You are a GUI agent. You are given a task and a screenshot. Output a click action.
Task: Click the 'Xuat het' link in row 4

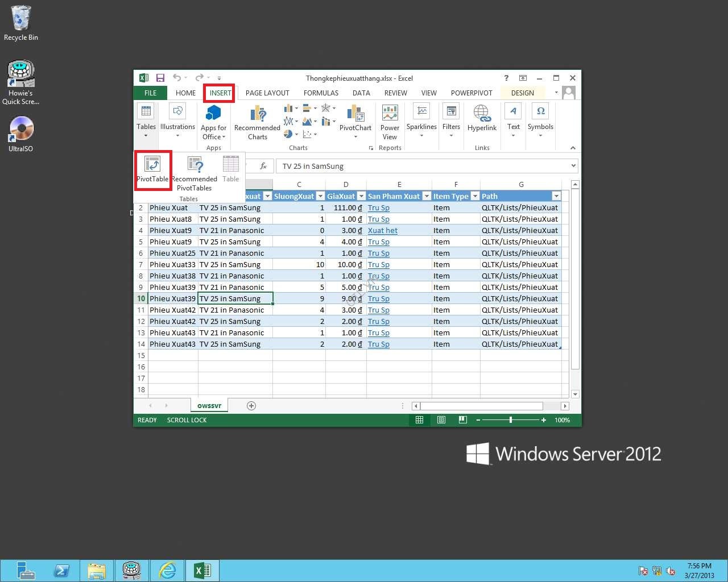click(382, 230)
